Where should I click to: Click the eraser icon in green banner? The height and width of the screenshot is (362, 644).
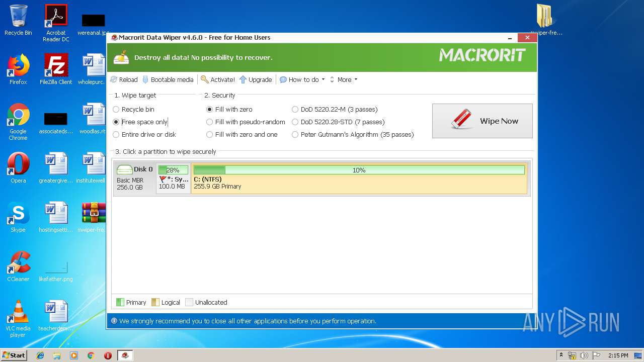(121, 57)
